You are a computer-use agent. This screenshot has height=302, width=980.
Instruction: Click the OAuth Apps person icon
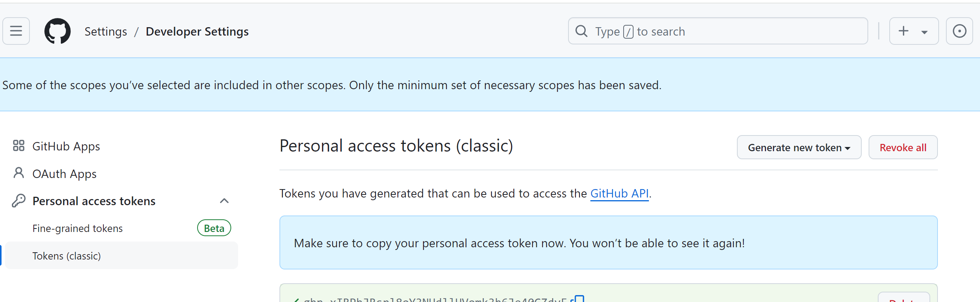[x=18, y=173]
